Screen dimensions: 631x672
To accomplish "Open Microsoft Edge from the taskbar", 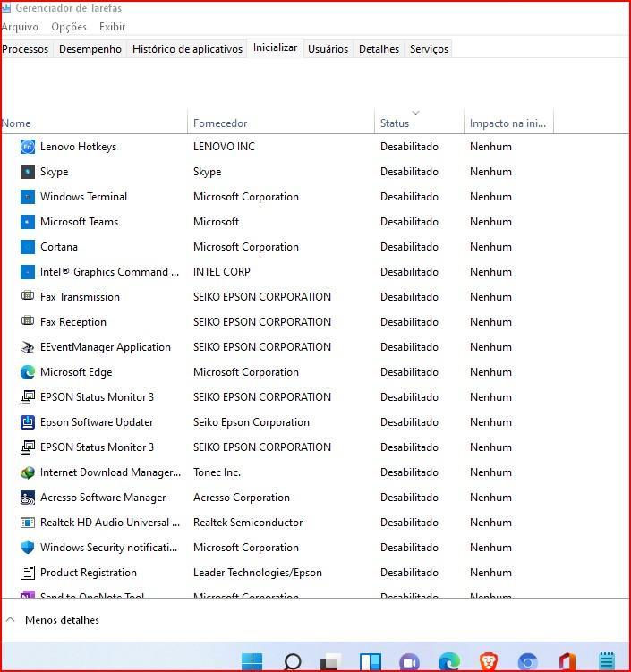I will click(449, 662).
